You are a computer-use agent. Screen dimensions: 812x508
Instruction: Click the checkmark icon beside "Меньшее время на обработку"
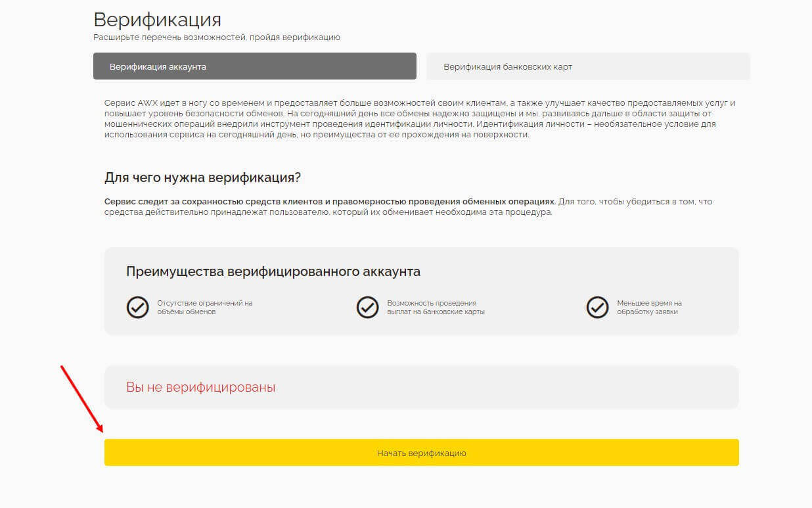point(597,307)
